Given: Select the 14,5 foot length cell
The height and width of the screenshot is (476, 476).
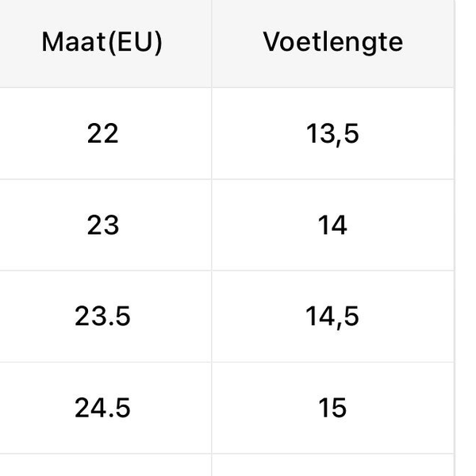Looking at the screenshot, I should coord(332,317).
